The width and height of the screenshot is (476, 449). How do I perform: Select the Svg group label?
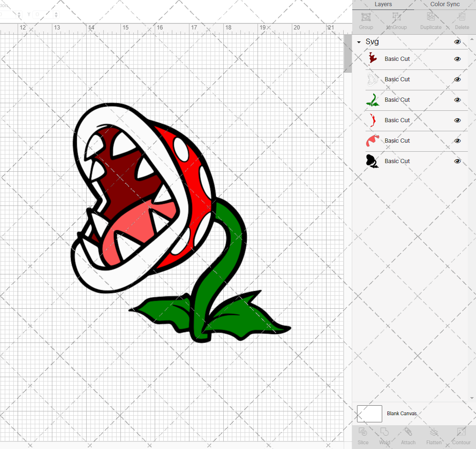372,41
